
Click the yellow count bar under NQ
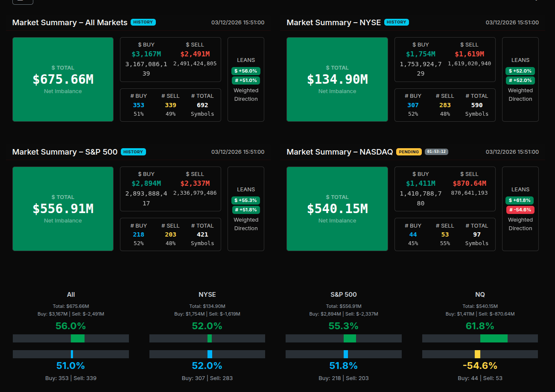click(477, 354)
